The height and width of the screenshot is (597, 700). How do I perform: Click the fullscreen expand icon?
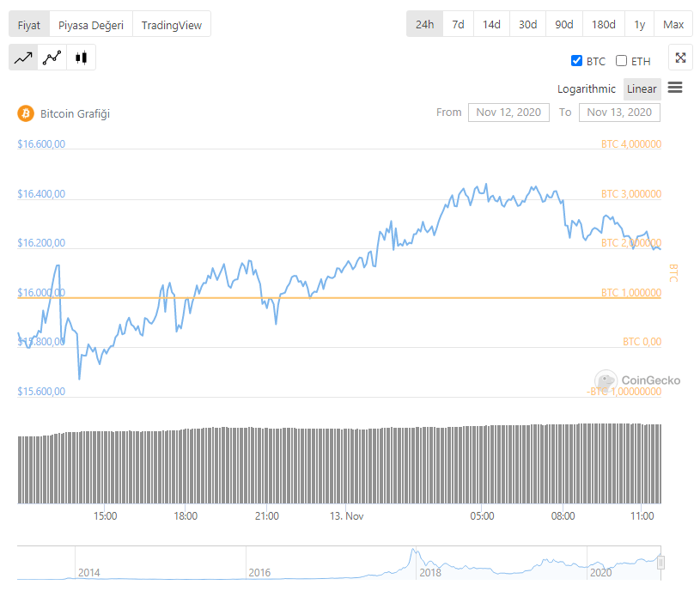point(680,58)
